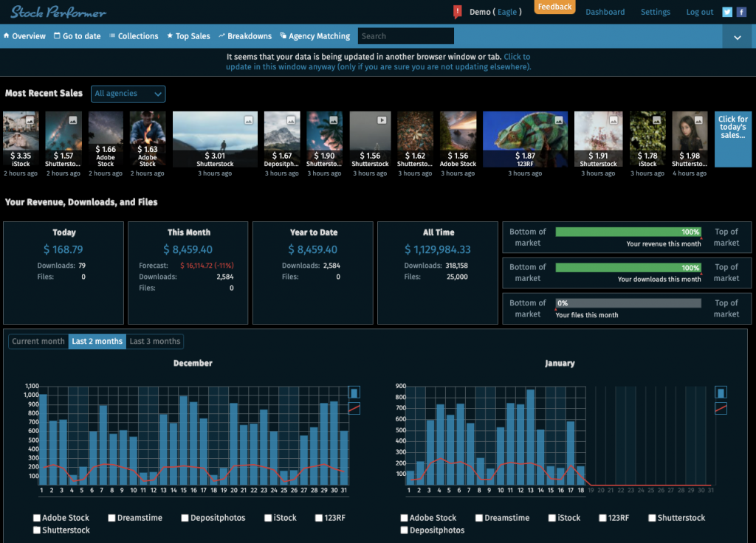Screen dimensions: 756x543
Task: Click the image icon on $1.91 Shutterstock sale
Action: point(614,120)
